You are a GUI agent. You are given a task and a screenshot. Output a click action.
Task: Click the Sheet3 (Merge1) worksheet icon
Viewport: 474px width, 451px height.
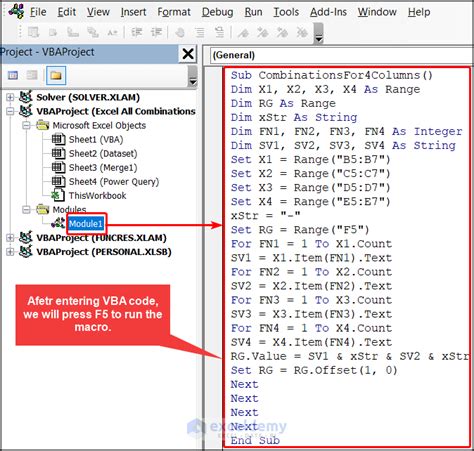58,167
